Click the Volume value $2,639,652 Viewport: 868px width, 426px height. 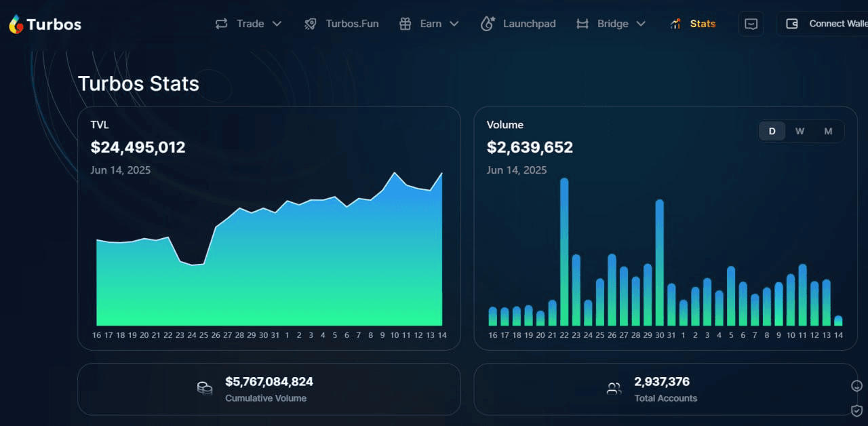(x=530, y=147)
